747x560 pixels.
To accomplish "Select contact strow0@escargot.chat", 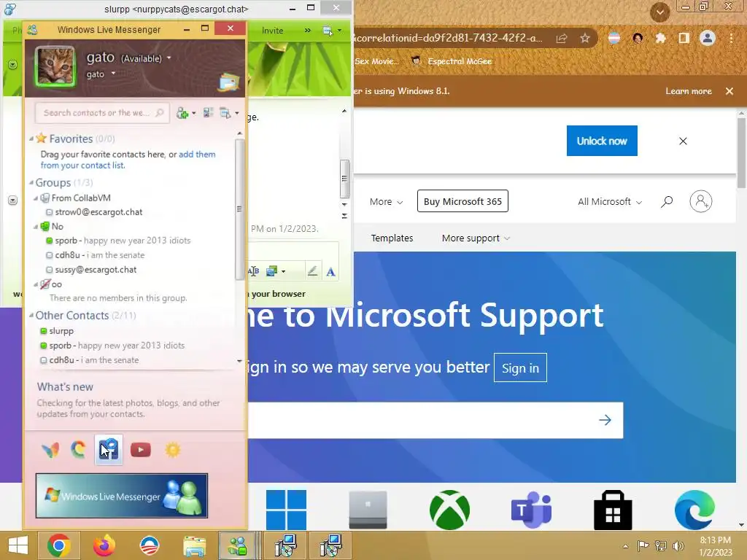I will click(x=98, y=212).
